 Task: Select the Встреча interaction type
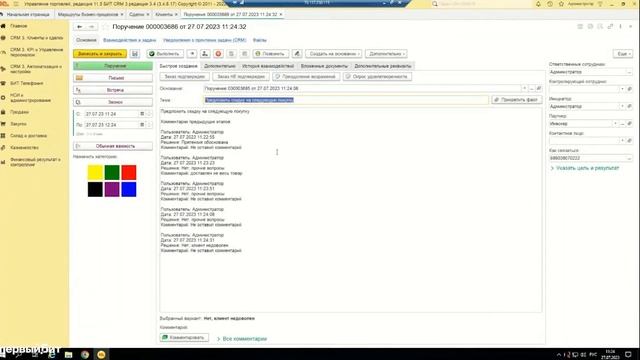click(x=113, y=90)
